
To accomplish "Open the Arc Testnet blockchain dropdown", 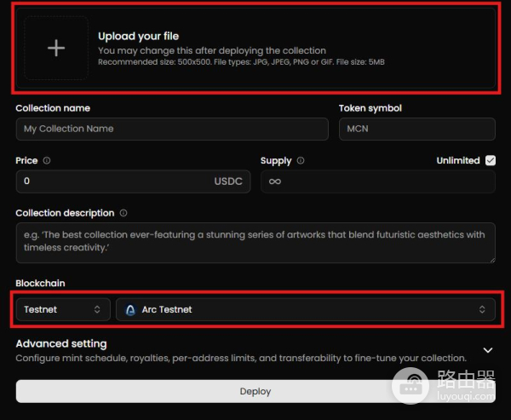I will coord(305,309).
